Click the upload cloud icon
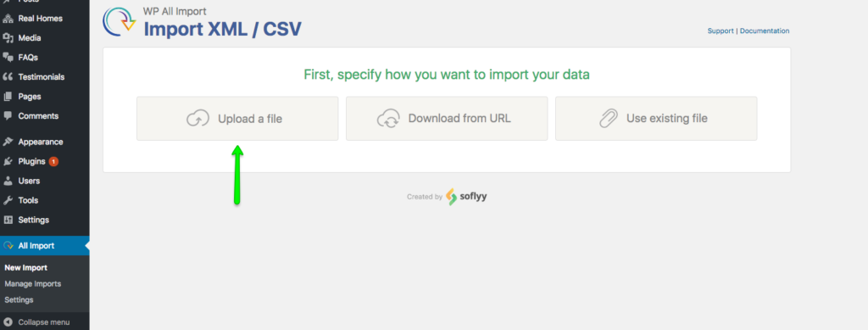The height and width of the screenshot is (330, 868). pos(198,119)
